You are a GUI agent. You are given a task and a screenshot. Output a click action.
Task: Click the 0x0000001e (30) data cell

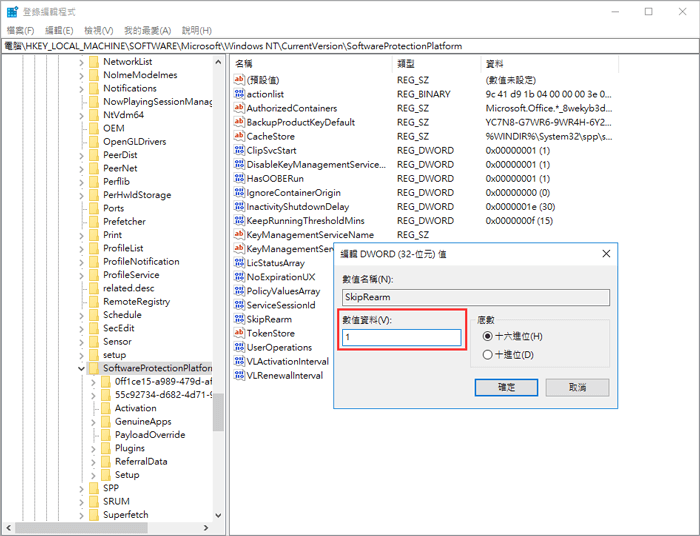point(520,207)
